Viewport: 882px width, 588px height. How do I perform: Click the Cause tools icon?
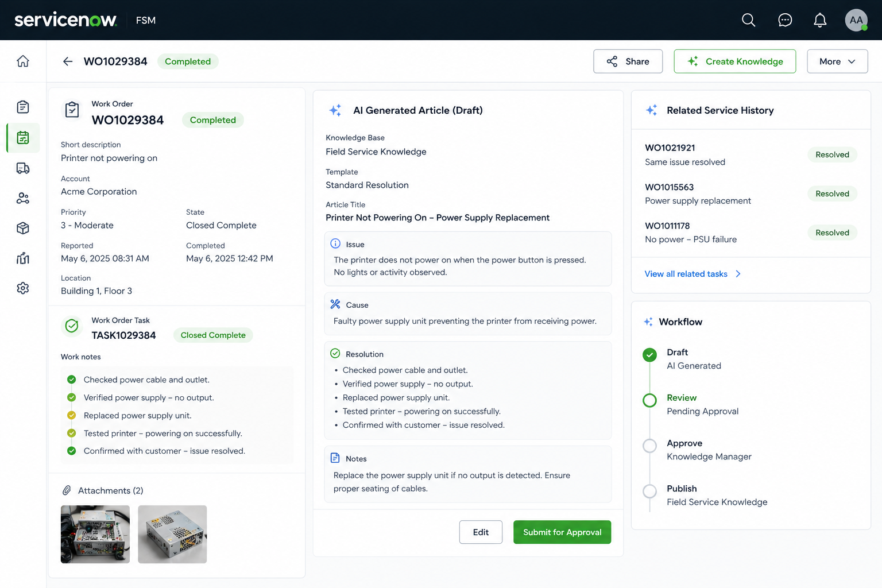click(335, 304)
